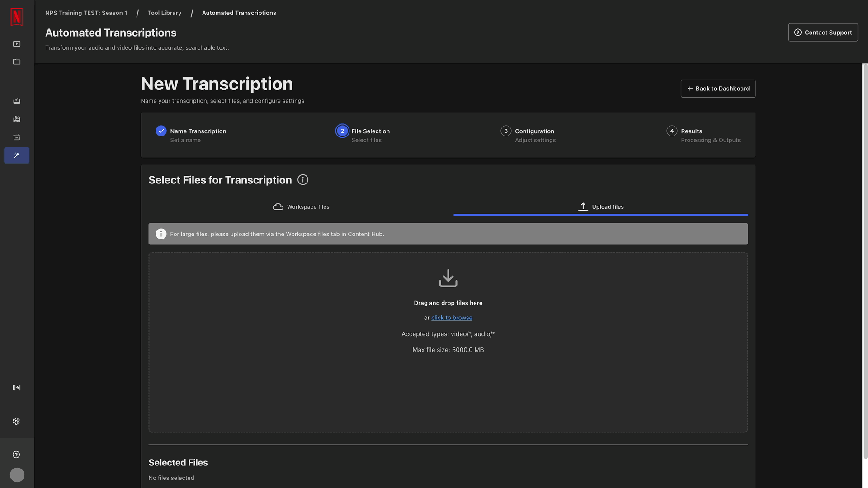This screenshot has width=868, height=488.
Task: Click the expand sidebar arrow icon
Action: (17, 388)
